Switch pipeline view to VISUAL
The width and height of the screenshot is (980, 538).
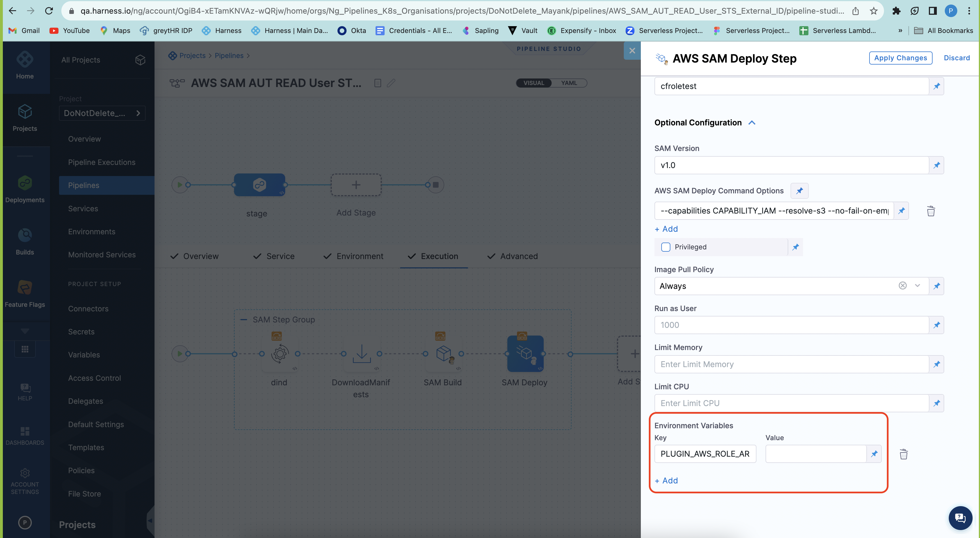click(x=533, y=83)
